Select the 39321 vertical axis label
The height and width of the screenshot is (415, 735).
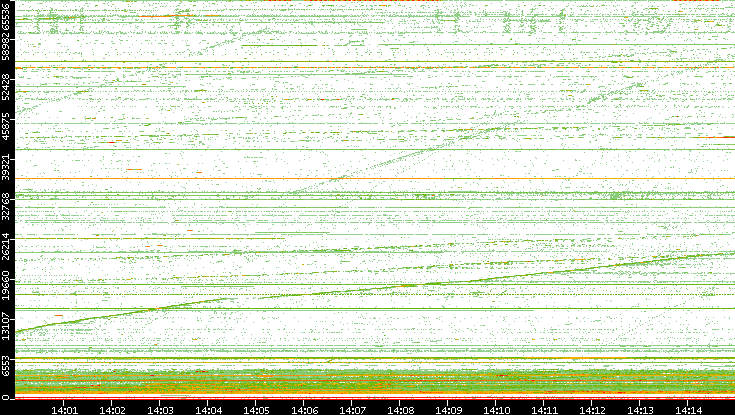(x=5, y=167)
